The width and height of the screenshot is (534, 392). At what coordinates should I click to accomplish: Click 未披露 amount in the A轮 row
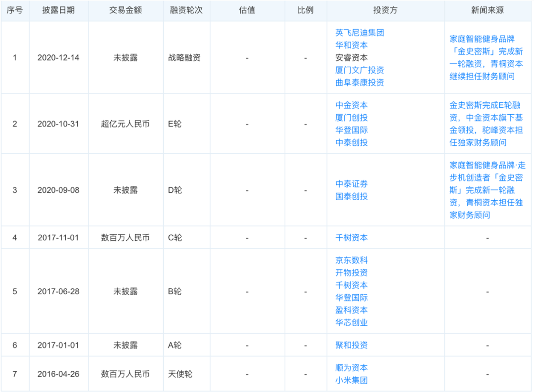point(125,346)
